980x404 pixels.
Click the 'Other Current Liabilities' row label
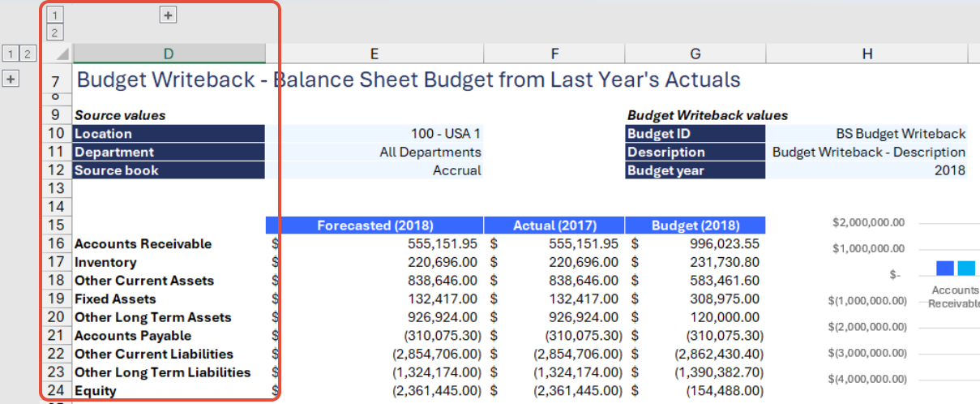pos(154,354)
